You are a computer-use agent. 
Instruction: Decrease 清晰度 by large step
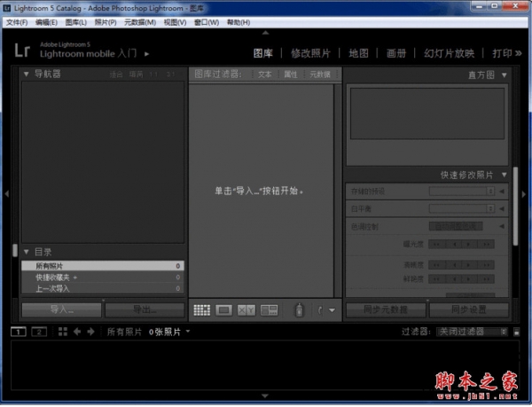(436, 265)
